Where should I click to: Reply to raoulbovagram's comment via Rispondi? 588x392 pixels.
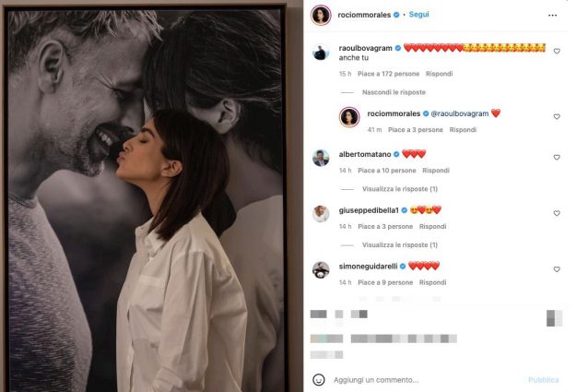coord(439,74)
